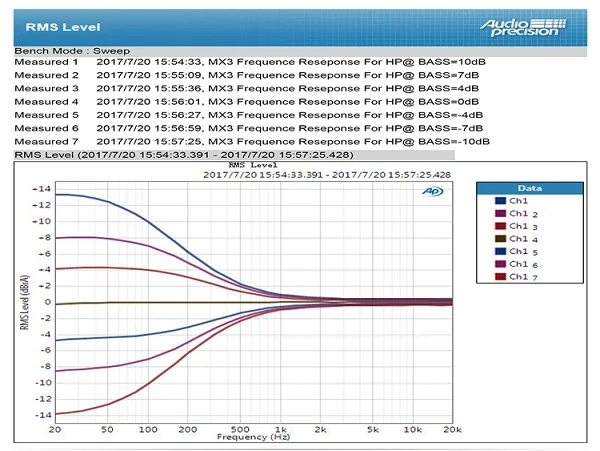
Task: Select Measured 1 BASS=10dB row
Action: [250, 62]
